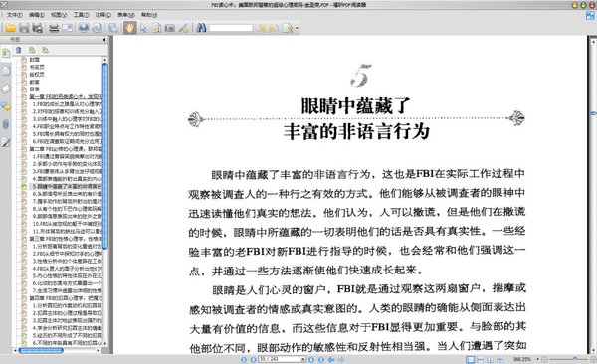Viewport: 597px width, 364px height.
Task: Open the 第四章 chapter bookmark
Action: [66, 298]
